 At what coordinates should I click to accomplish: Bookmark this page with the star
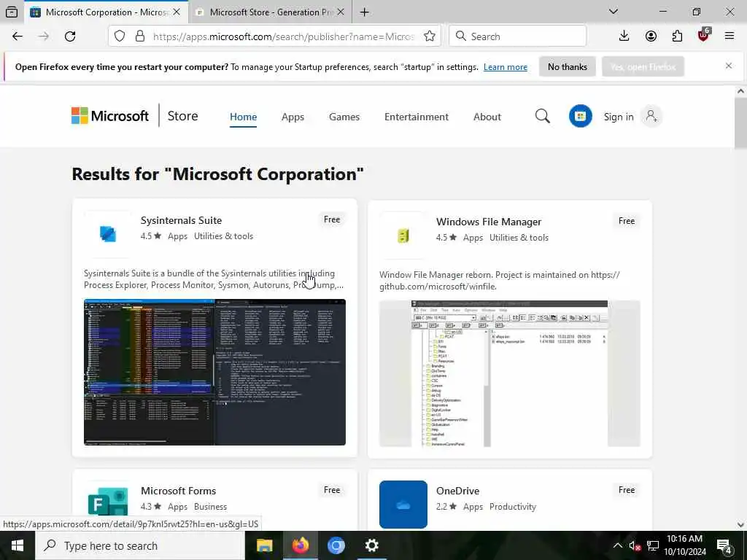(429, 36)
